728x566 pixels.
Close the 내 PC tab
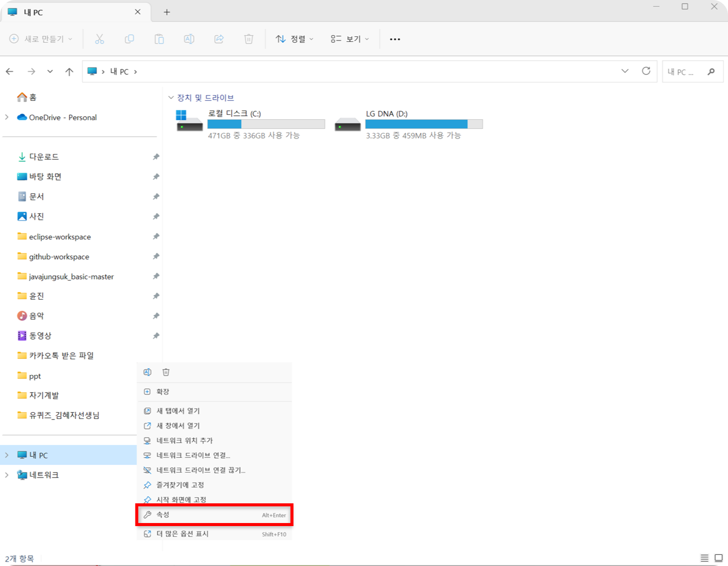click(x=138, y=12)
